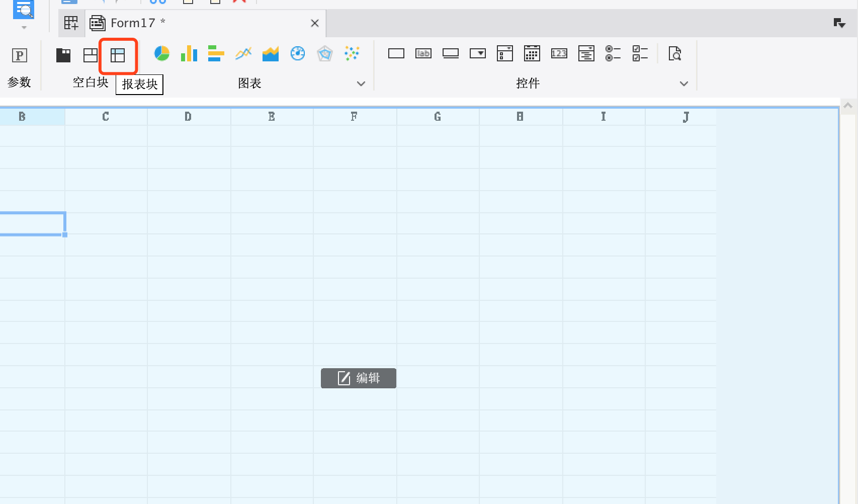
Task: Click the highlighted selected cell
Action: 32,224
